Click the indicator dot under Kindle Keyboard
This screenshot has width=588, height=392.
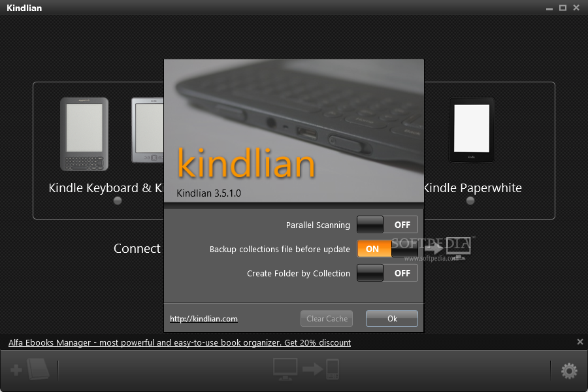(x=118, y=201)
